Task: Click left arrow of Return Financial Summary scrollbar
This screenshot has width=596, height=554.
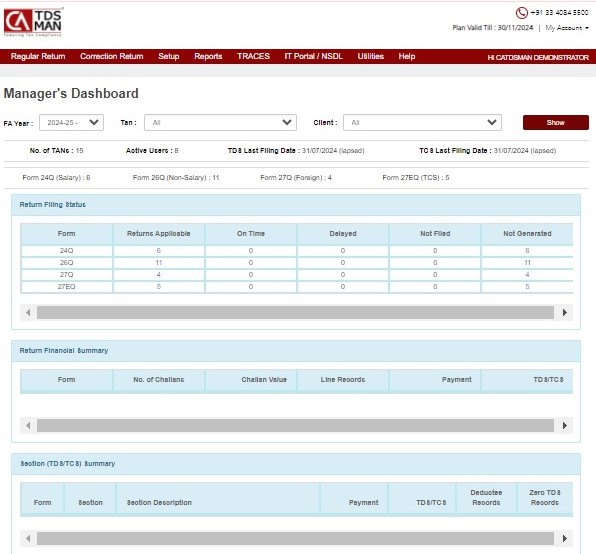Action: (28, 425)
